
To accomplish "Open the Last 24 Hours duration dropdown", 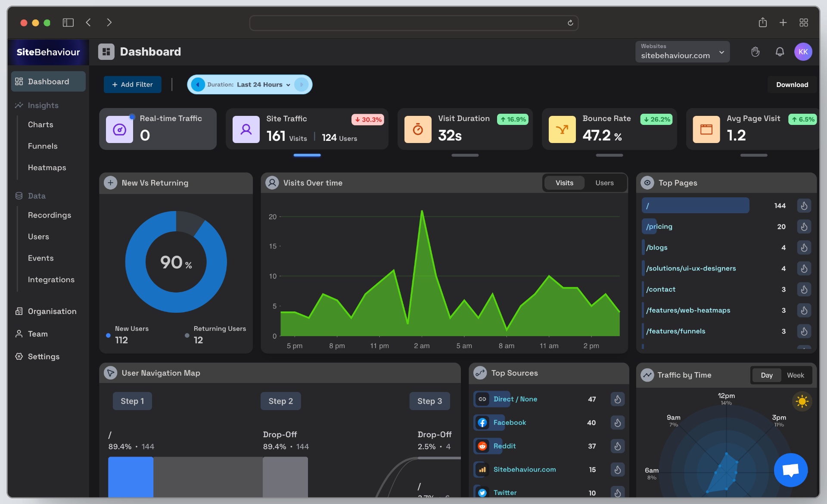I will click(x=263, y=84).
